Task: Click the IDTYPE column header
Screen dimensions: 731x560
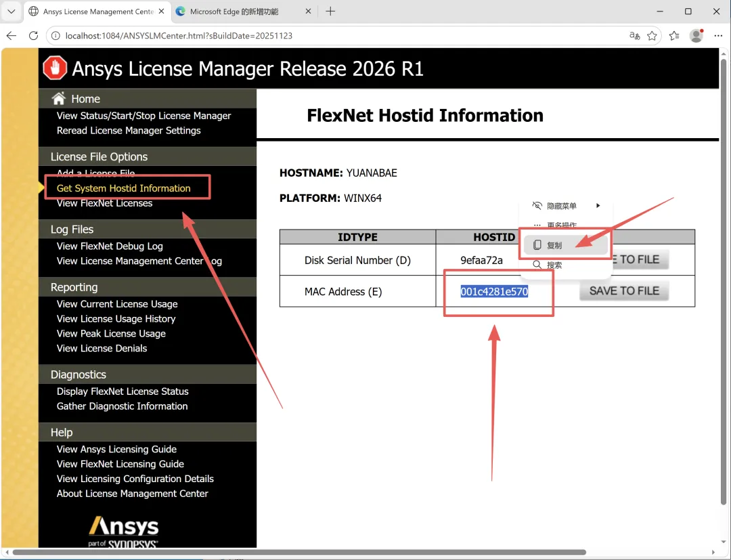Action: point(357,237)
